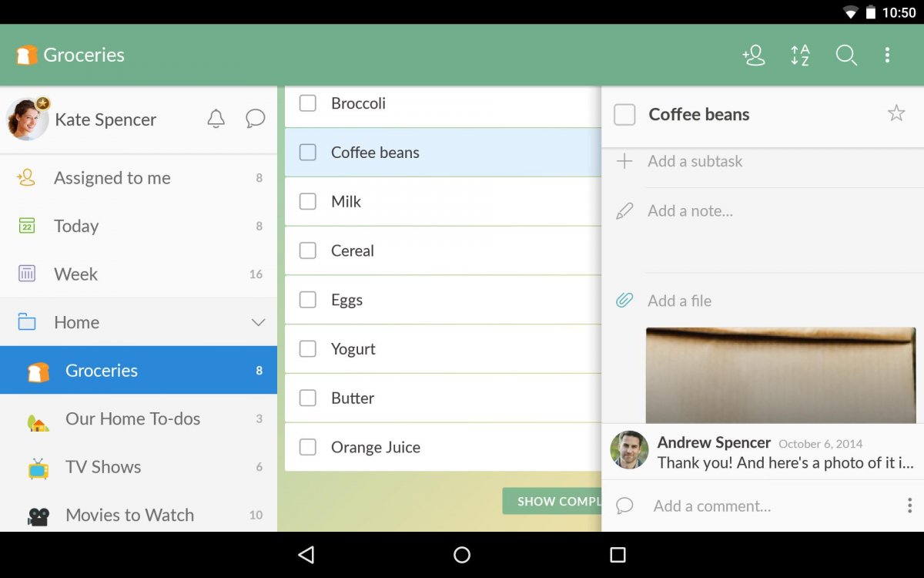Open conversations via the chat bubble
This screenshot has height=578, width=924.
(255, 119)
